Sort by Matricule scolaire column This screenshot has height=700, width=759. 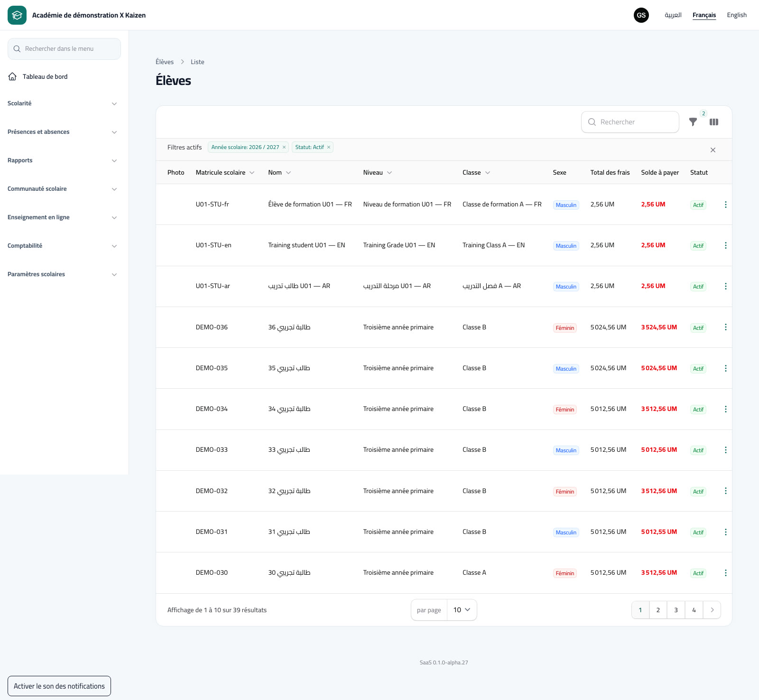225,172
